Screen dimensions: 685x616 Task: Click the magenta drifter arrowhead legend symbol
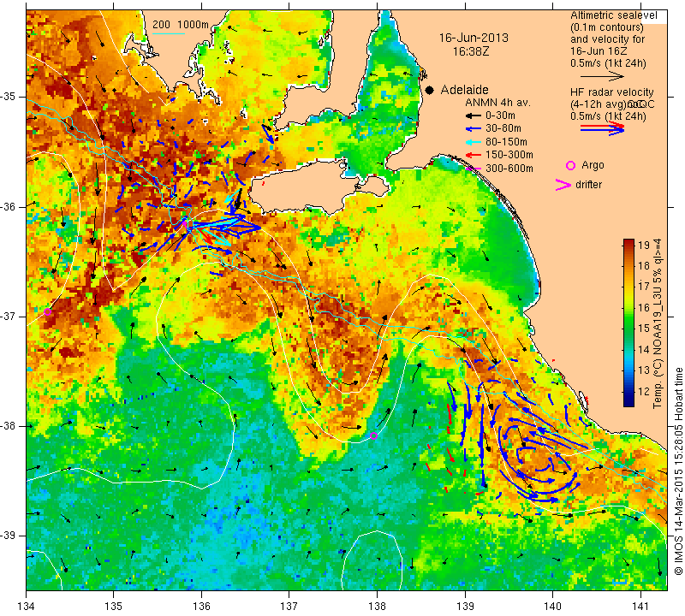click(x=563, y=185)
